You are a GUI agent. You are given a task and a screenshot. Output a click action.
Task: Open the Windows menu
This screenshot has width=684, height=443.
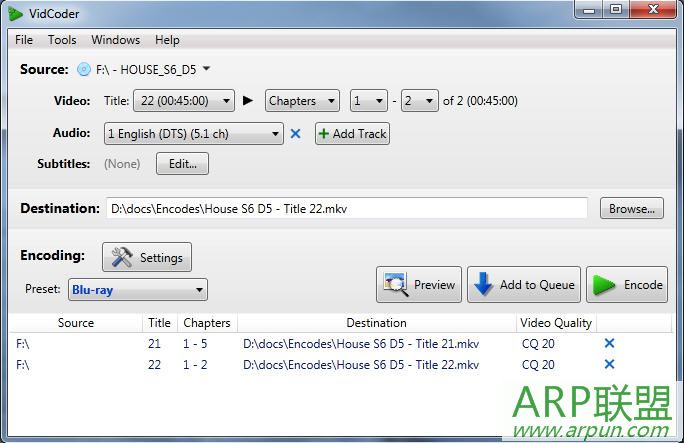[x=116, y=40]
